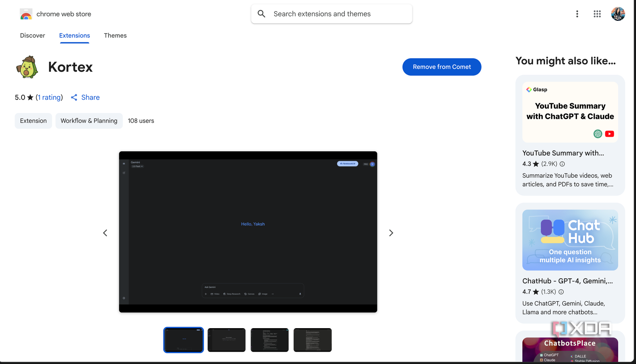Open the YouTube Summary with ChatGPT card
The image size is (636, 364).
[x=570, y=112]
